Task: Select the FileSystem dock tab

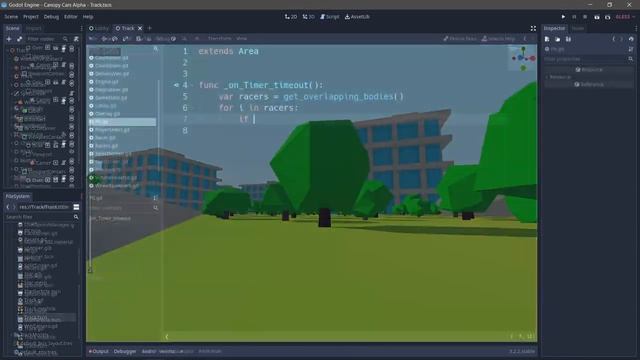Action: point(18,196)
